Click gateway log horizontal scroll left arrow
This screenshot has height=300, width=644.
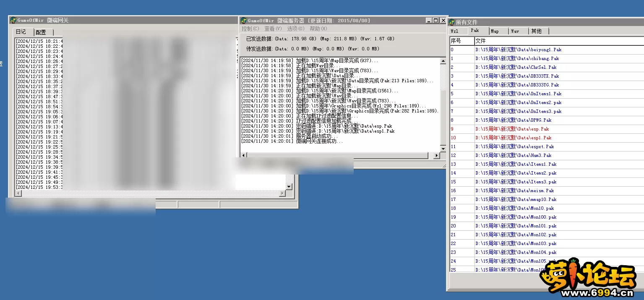coord(18,193)
